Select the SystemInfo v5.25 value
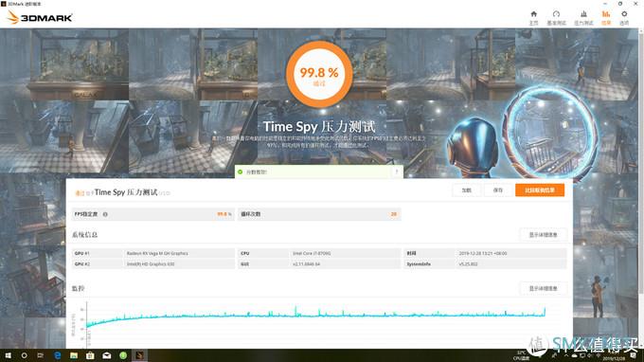The image size is (644, 362). tap(468, 264)
